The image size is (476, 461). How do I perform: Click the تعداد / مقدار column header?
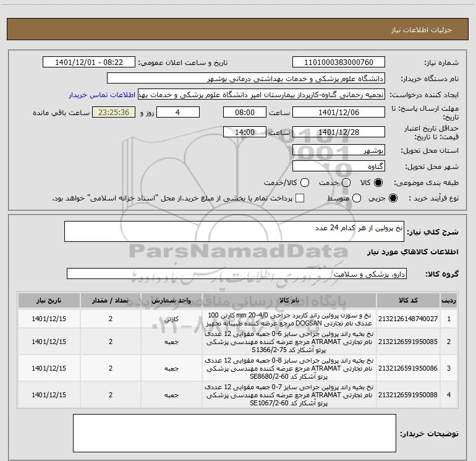pos(111,301)
